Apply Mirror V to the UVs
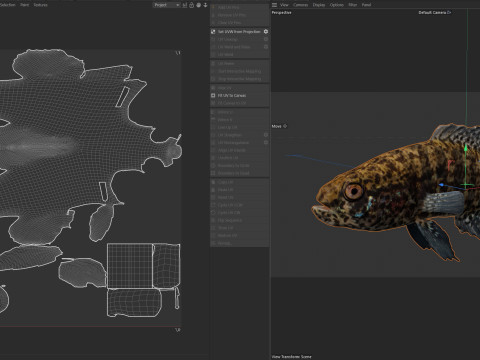Image resolution: width=480 pixels, height=360 pixels. pos(239,120)
